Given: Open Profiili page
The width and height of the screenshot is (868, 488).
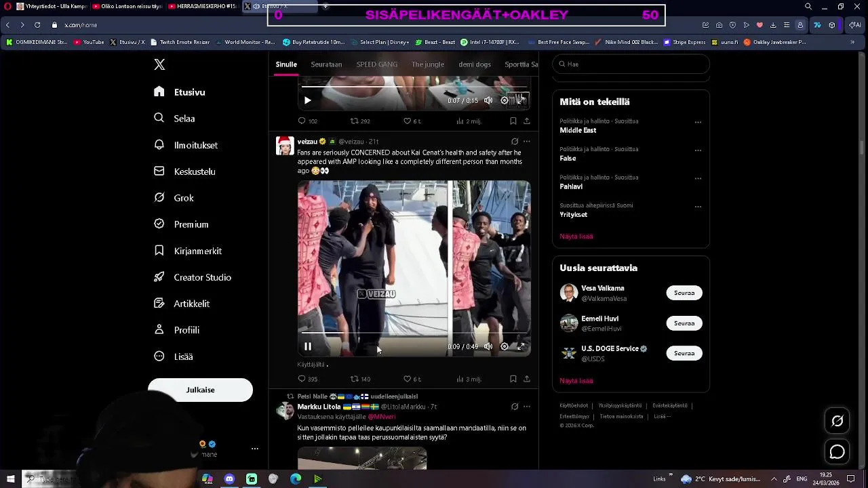Looking at the screenshot, I should [x=176, y=330].
